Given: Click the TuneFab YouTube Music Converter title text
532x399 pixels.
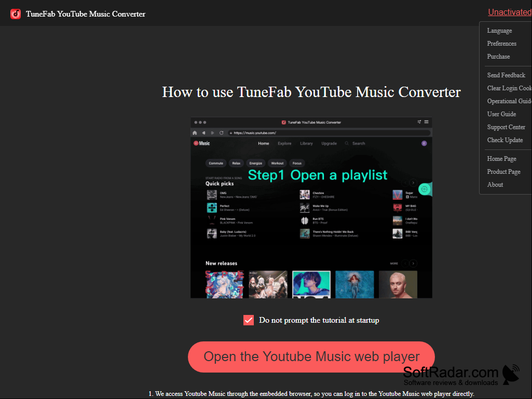Looking at the screenshot, I should coord(86,14).
